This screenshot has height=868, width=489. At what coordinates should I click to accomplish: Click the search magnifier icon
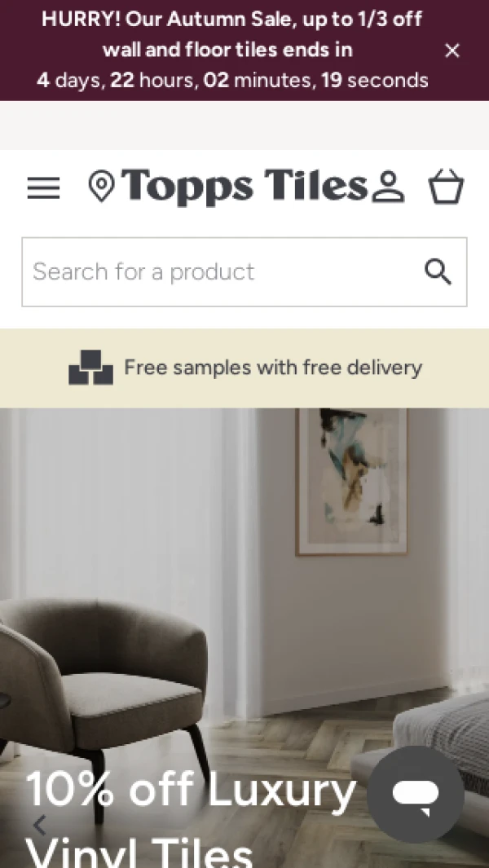point(438,271)
